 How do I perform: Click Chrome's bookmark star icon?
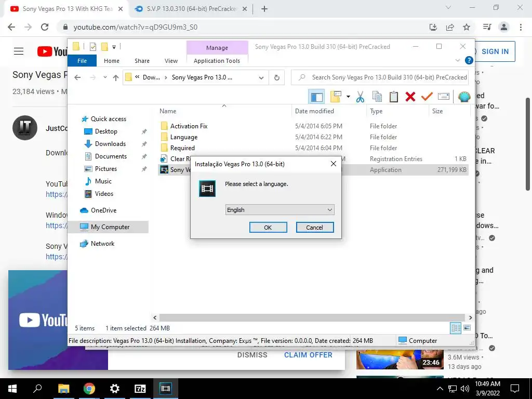click(467, 27)
